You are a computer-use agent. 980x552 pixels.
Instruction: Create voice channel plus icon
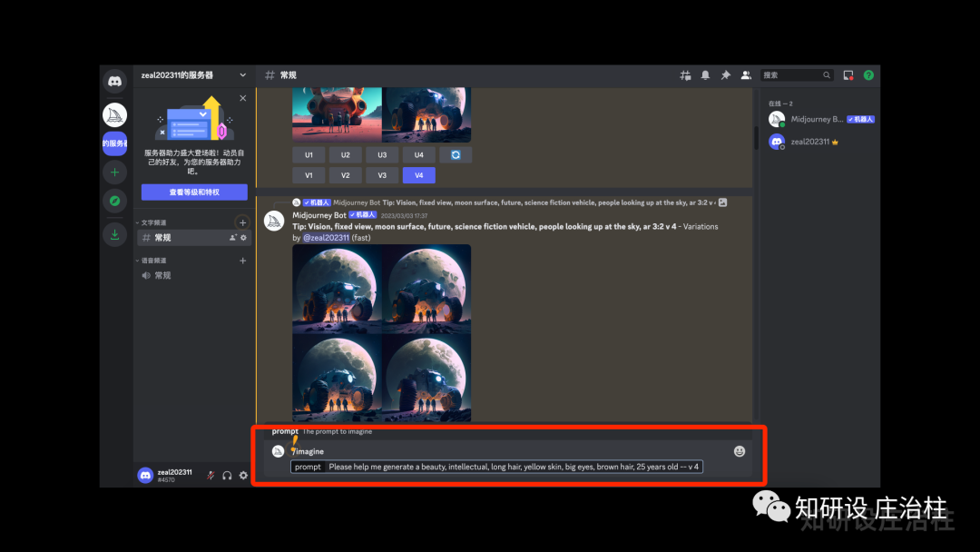point(242,260)
